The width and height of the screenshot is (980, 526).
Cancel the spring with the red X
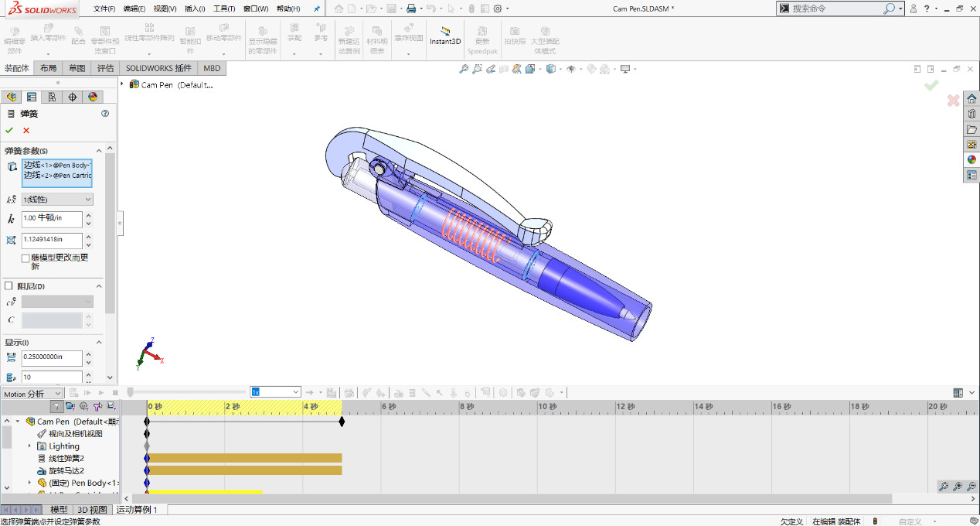click(26, 130)
